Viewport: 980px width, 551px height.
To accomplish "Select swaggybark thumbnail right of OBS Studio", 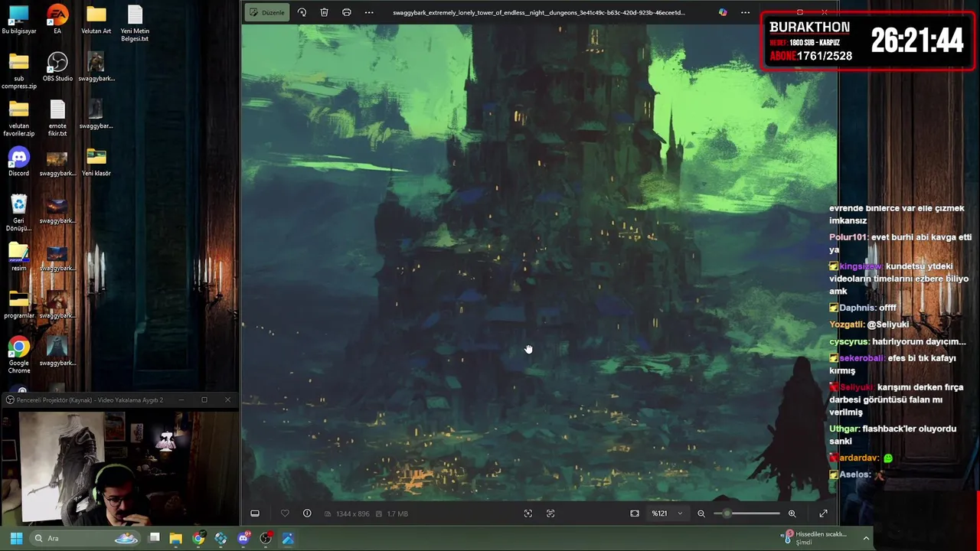I will click(96, 67).
